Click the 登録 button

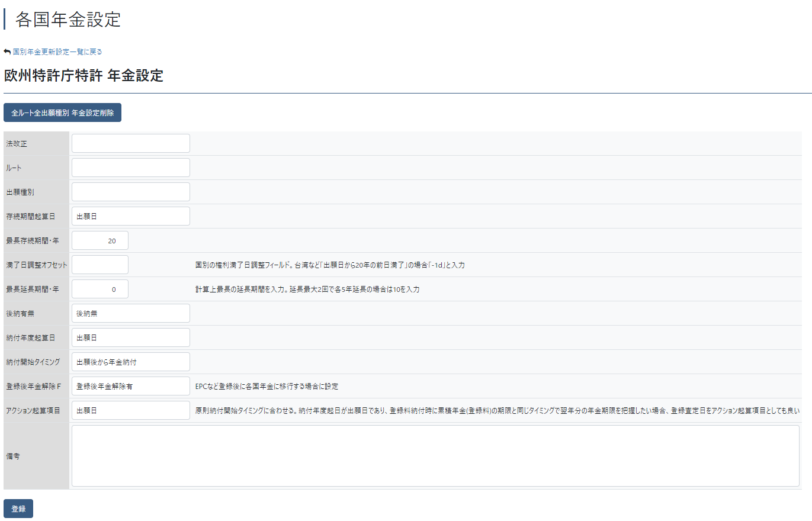point(18,509)
